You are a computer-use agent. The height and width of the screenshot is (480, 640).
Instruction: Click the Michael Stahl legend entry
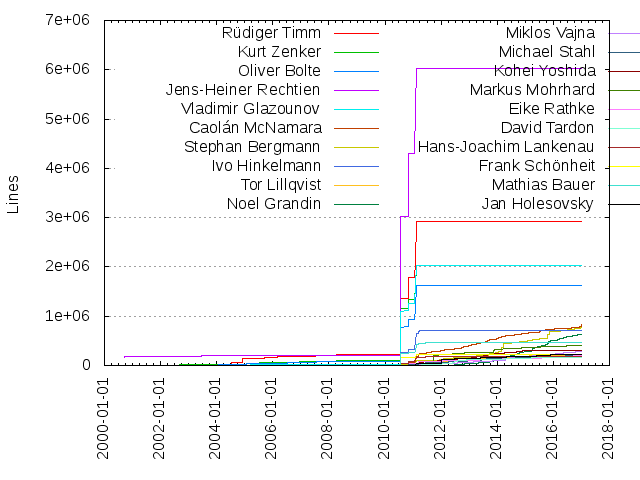point(547,52)
